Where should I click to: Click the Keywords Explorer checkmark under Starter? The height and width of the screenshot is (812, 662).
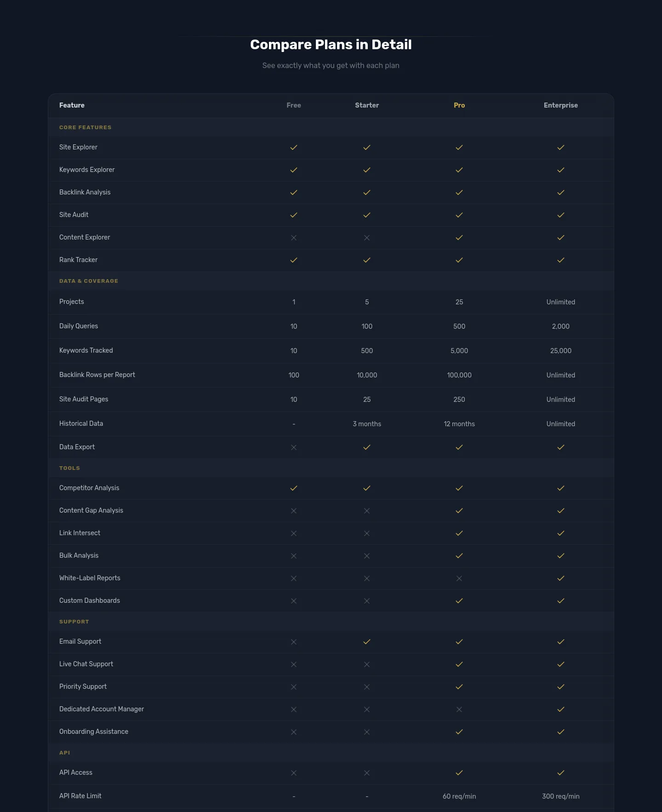coord(367,170)
